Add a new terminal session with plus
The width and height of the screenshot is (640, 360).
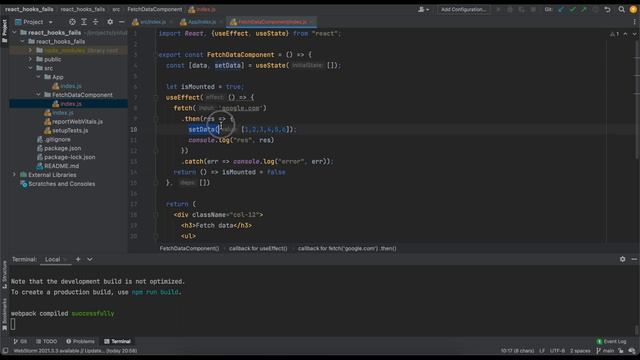tap(78, 259)
